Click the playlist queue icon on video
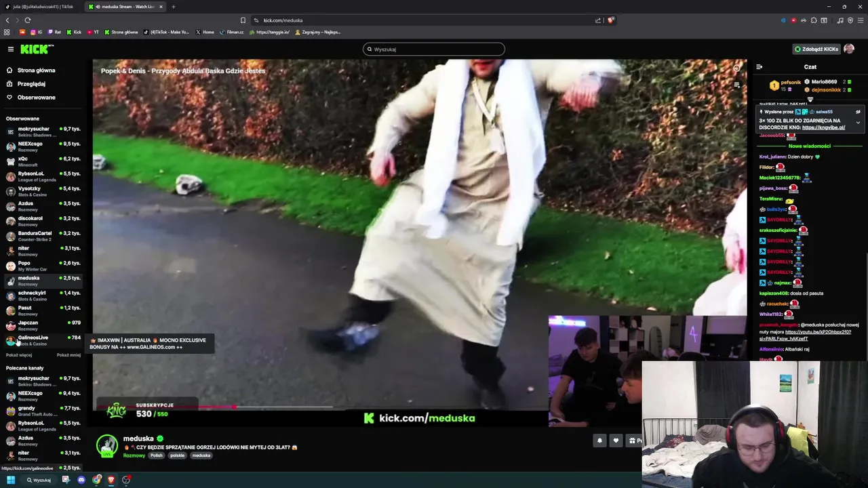Image resolution: width=868 pixels, height=488 pixels. pos(736,85)
